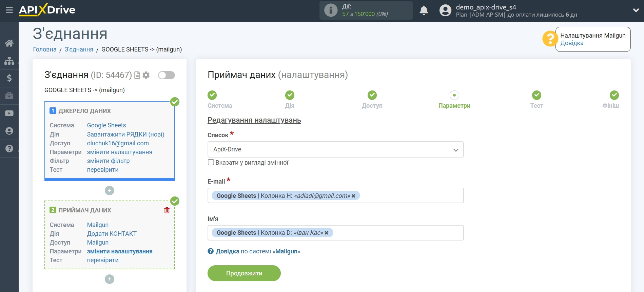Click source змінити налаштування link
Screen dimensions: 644x292
[119, 152]
